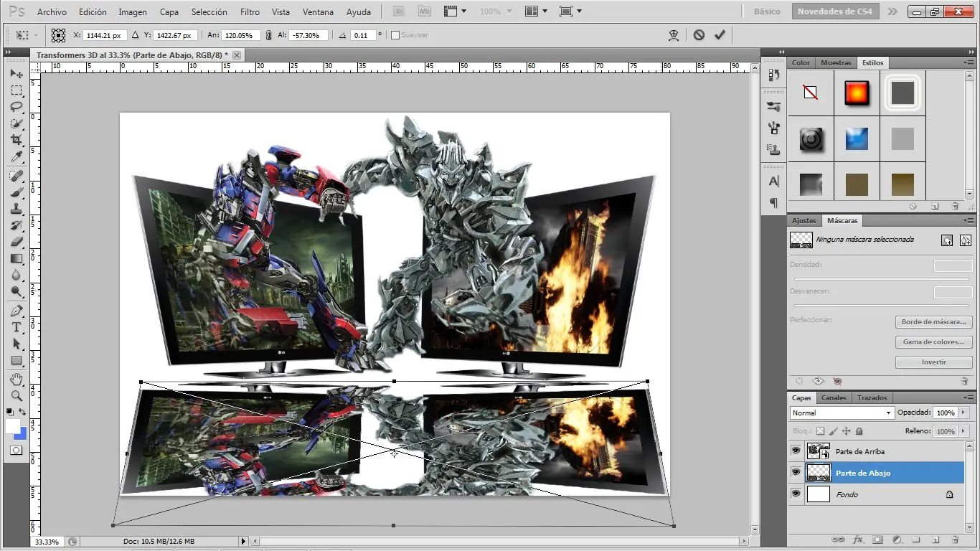Click the link layers icon
Screen dimensions: 980x551
(838, 540)
